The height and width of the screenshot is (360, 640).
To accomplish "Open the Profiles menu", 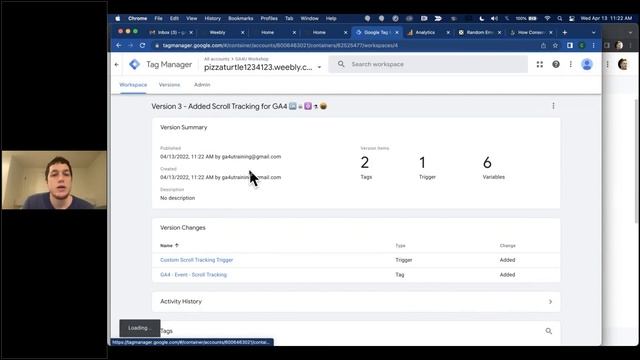I will (x=269, y=18).
